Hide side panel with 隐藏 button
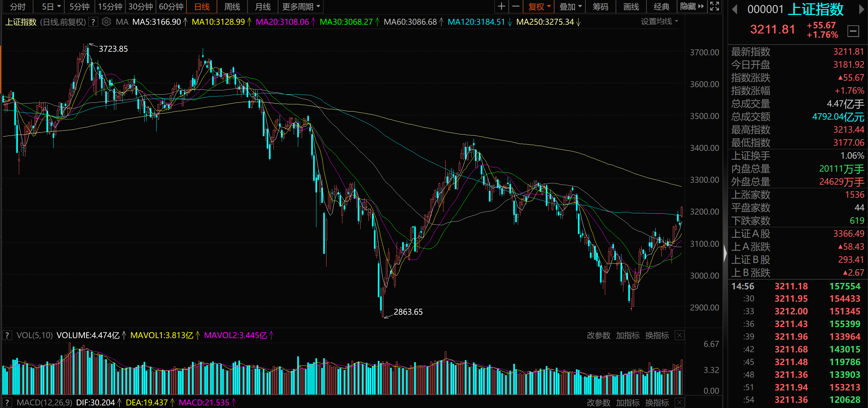Image resolution: width=868 pixels, height=408 pixels. 692,7
